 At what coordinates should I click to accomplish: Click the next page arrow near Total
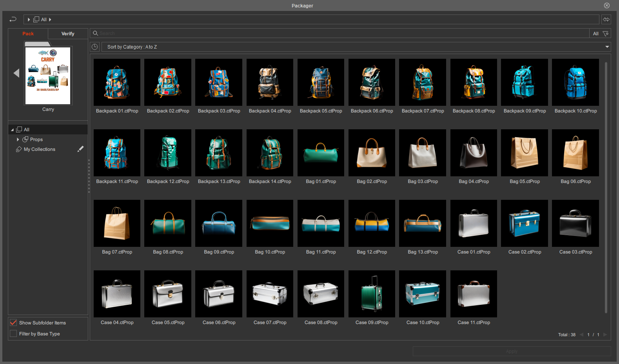605,335
